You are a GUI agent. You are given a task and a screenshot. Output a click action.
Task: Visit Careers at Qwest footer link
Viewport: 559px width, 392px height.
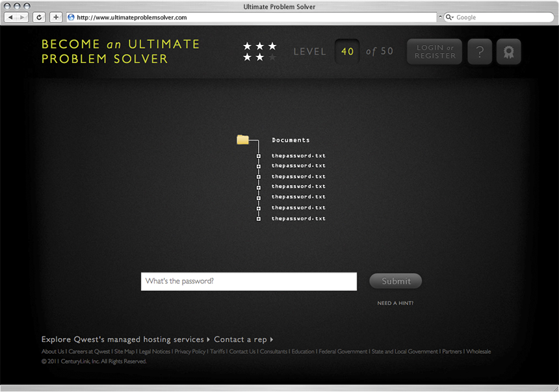click(x=89, y=351)
